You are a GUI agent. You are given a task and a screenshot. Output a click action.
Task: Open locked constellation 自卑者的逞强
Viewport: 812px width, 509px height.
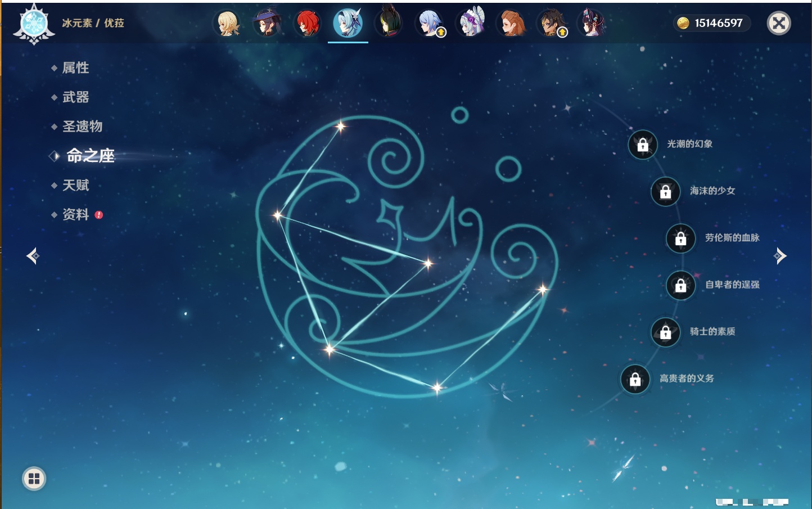point(681,285)
